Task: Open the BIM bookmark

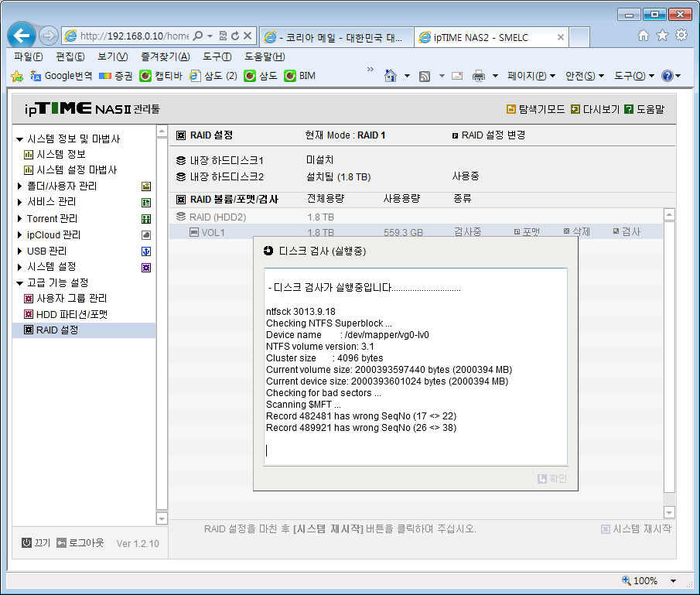Action: click(x=299, y=76)
